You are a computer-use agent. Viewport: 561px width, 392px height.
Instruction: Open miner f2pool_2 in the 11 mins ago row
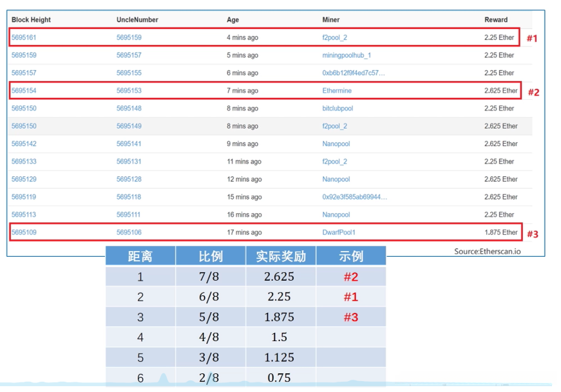pos(334,162)
